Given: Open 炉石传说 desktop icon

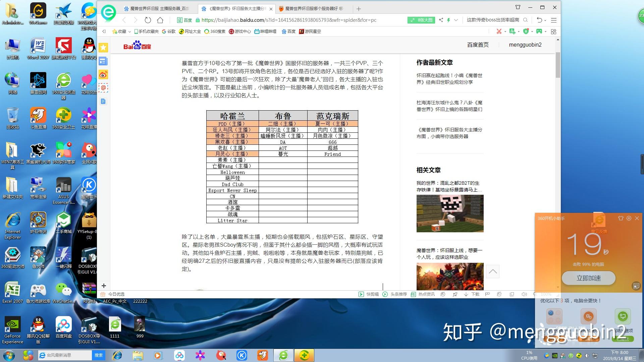Looking at the screenshot, I should 38,223.
